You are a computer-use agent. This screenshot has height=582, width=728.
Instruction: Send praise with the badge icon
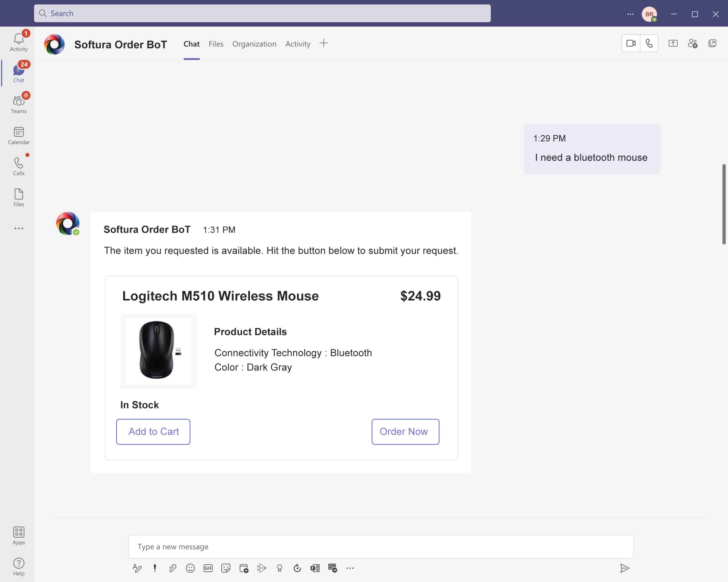coord(279,568)
